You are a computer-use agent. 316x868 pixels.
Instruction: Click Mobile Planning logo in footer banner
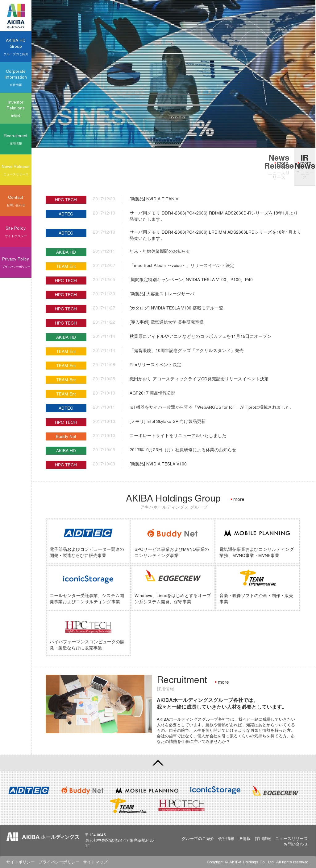pyautogui.click(x=147, y=790)
